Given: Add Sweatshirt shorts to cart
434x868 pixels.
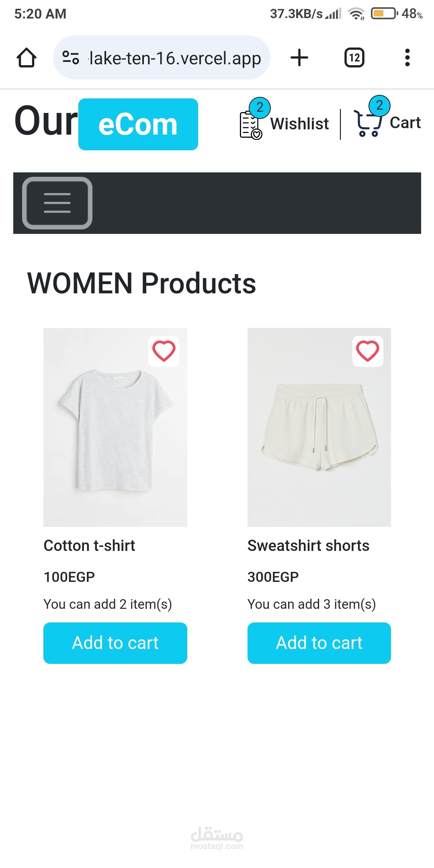Looking at the screenshot, I should [x=319, y=643].
